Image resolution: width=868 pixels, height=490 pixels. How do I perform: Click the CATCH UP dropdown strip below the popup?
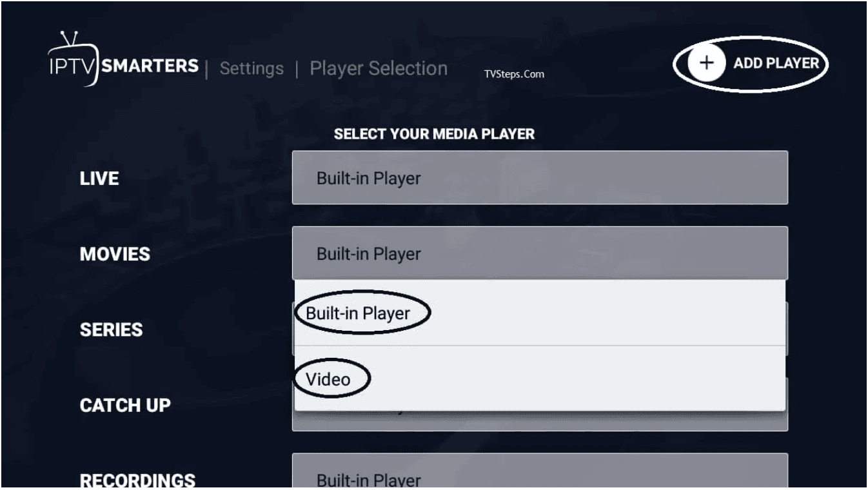539,421
